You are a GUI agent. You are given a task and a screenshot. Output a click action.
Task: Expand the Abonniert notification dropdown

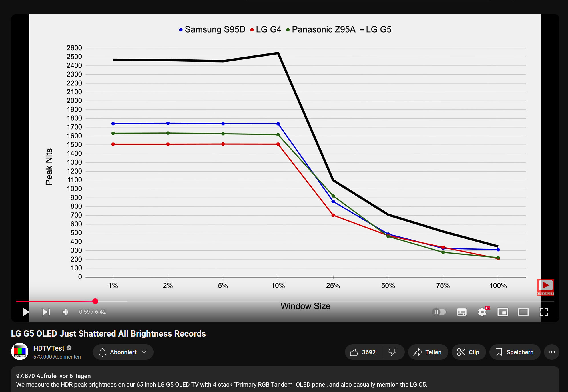(123, 352)
